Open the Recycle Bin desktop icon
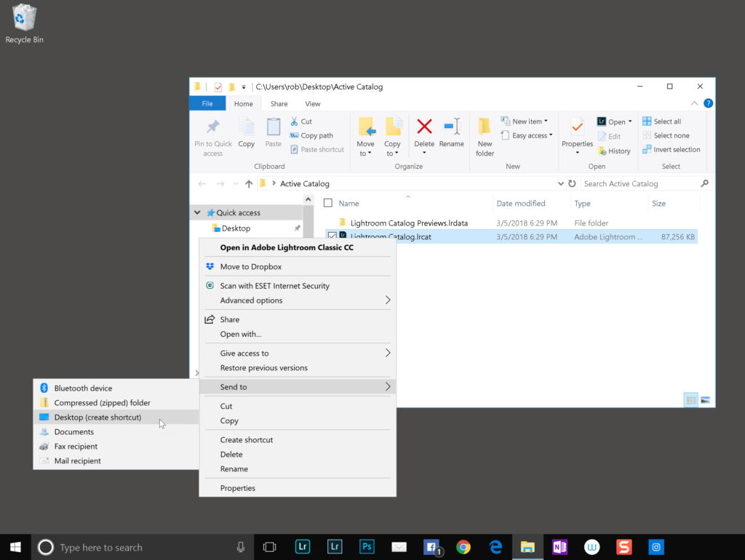745x560 pixels. click(x=24, y=24)
